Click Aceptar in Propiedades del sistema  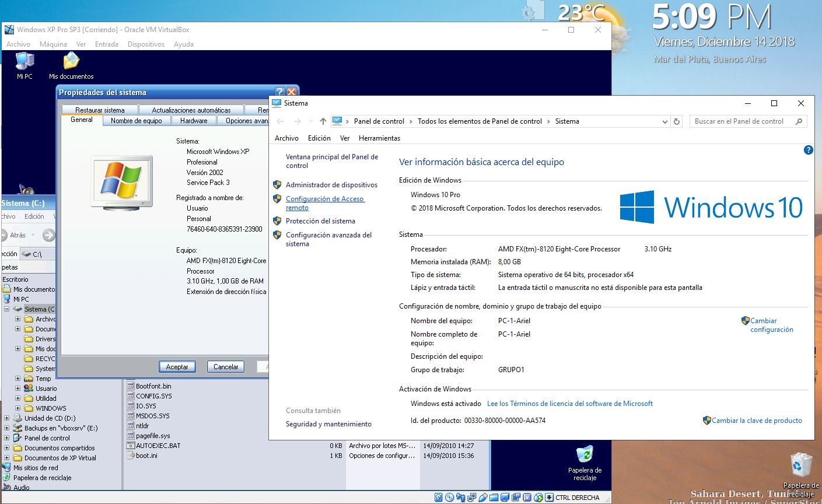[177, 367]
